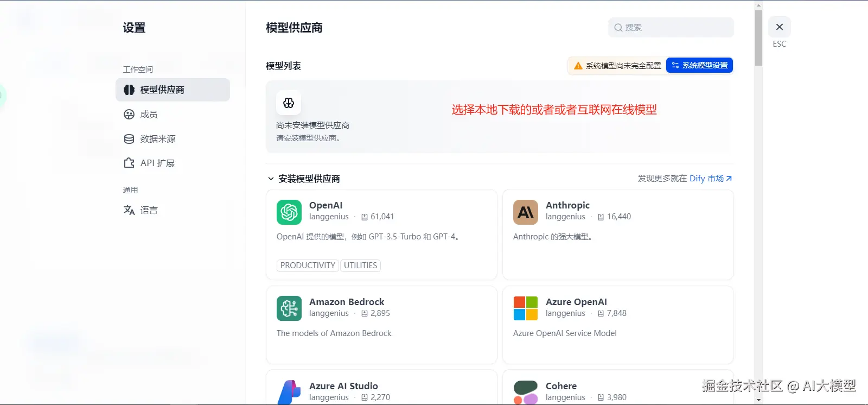Click the Azure OpenAI Microsoft logo
Viewport: 868px width, 405px height.
pos(526,308)
